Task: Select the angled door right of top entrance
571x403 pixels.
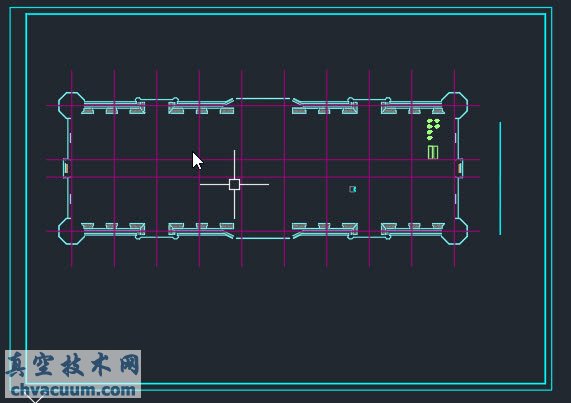Action: tap(298, 102)
